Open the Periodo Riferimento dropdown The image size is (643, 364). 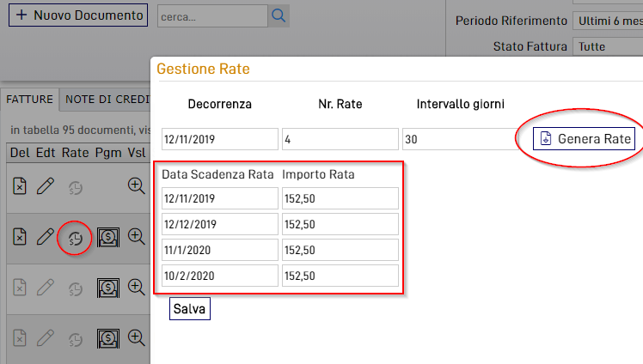tap(607, 20)
